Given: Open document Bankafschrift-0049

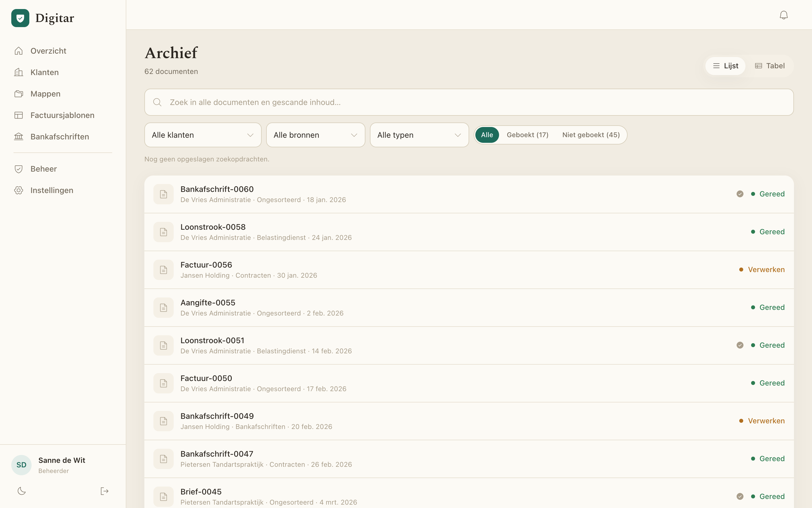Looking at the screenshot, I should pyautogui.click(x=469, y=421).
